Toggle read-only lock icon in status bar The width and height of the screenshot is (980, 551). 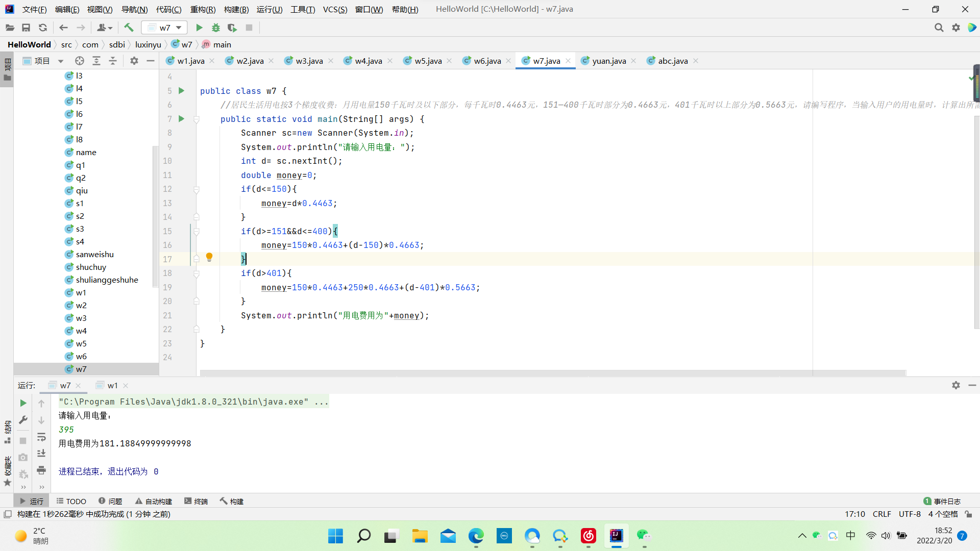(968, 514)
